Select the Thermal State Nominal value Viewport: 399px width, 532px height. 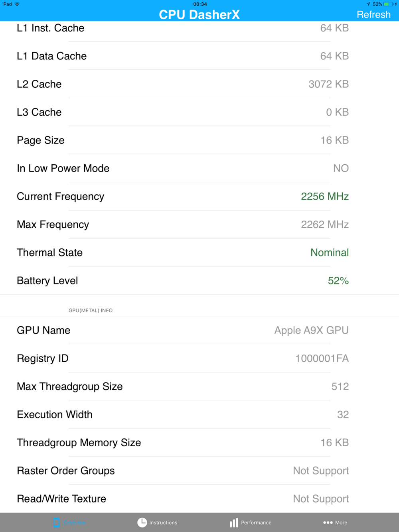(x=330, y=252)
